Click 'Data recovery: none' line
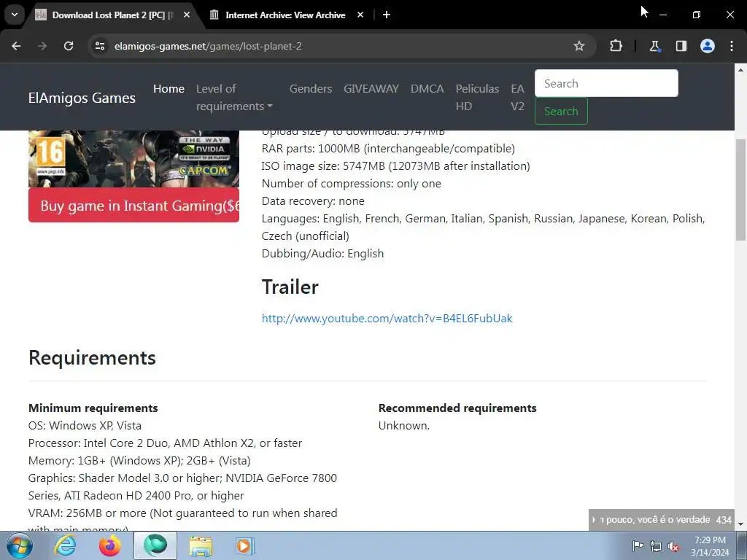The image size is (747, 560). (x=313, y=201)
